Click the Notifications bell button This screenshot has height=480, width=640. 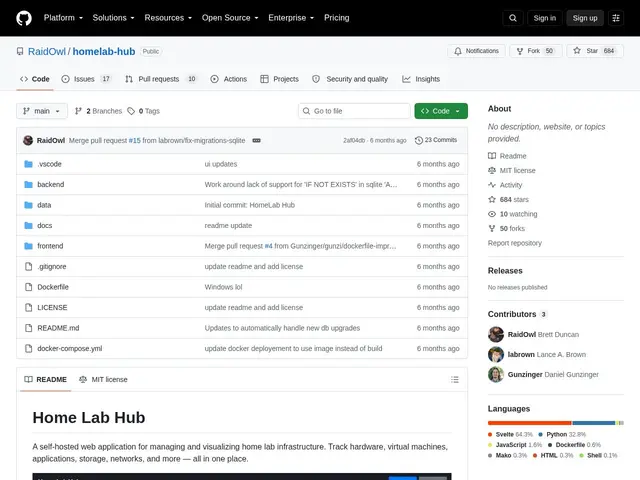(x=476, y=51)
